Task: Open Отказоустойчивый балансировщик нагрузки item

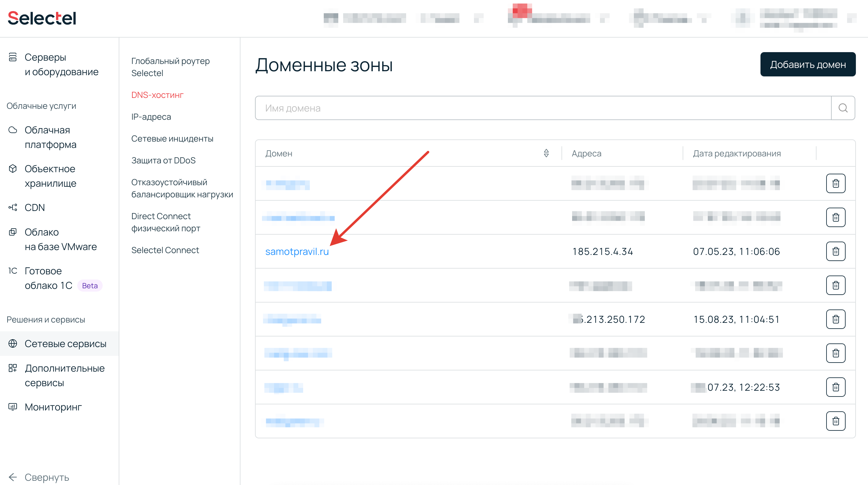Action: click(182, 188)
